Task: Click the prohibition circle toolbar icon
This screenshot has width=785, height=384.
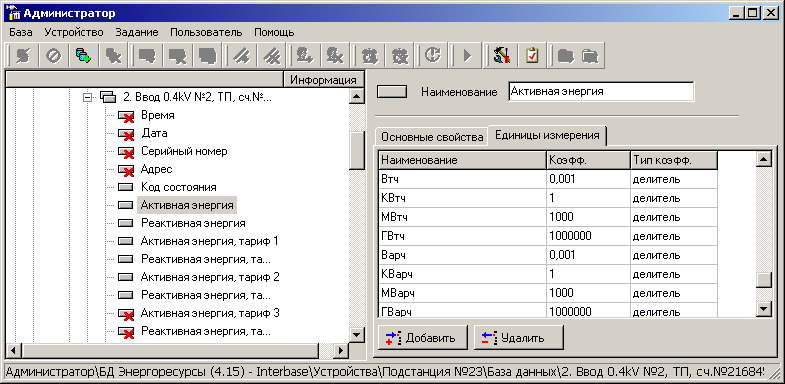Action: 54,56
